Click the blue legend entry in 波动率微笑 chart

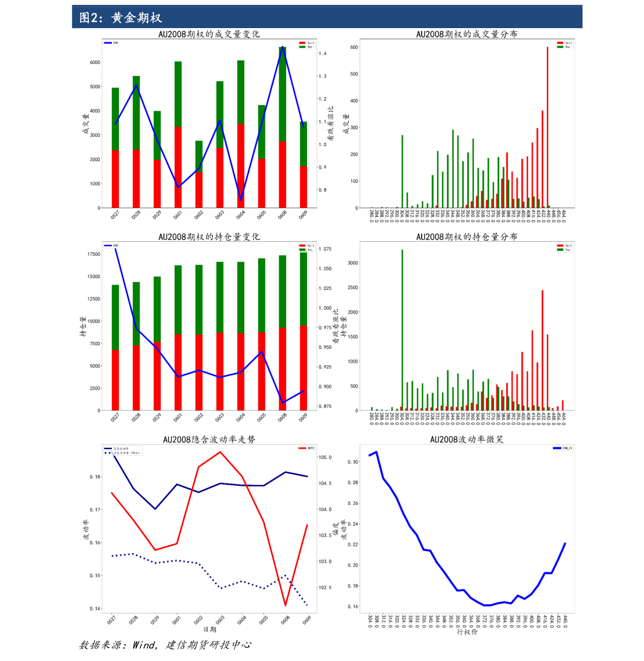557,448
